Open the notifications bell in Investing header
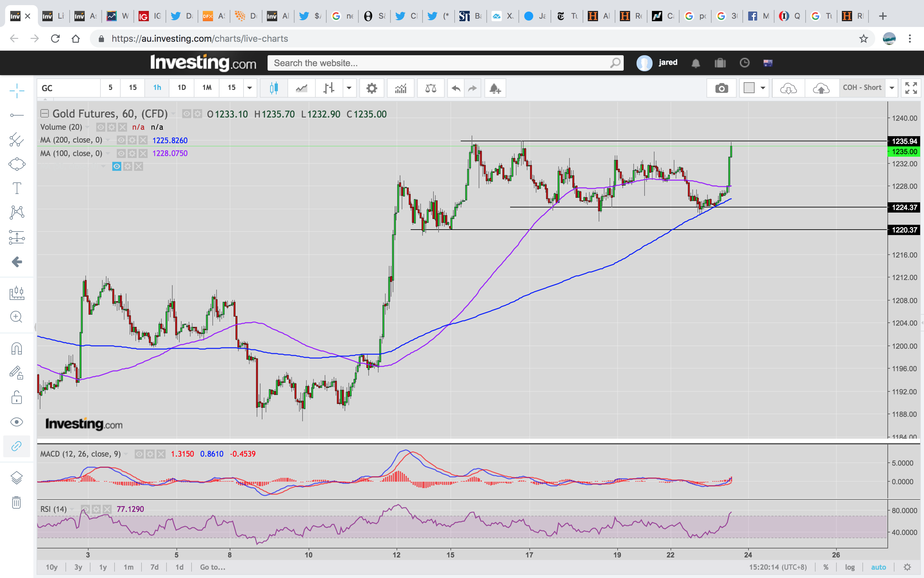Screen dimensions: 924x578 696,63
